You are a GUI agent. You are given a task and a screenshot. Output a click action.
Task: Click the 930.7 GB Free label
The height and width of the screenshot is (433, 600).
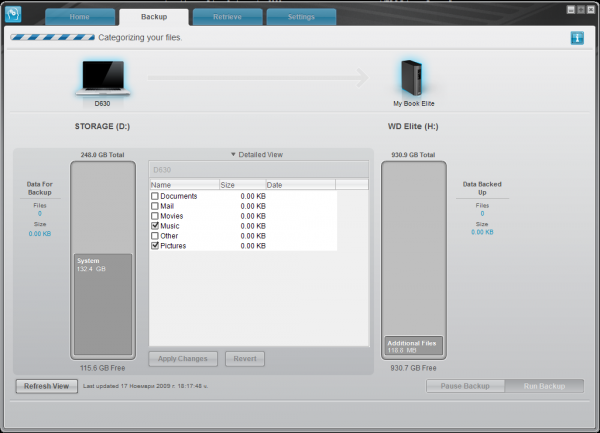(413, 368)
